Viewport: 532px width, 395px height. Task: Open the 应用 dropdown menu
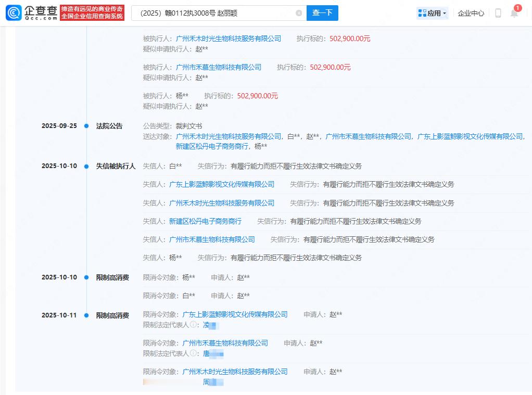click(432, 13)
